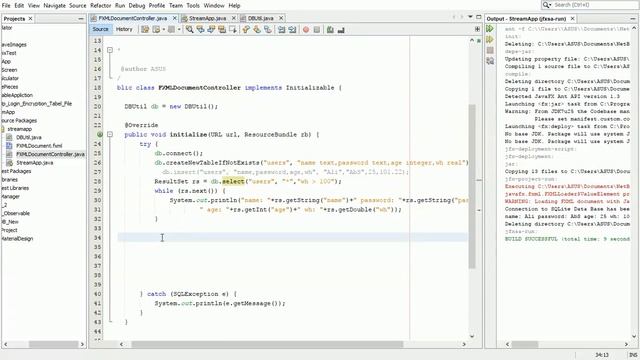Open the Refactor menu
Image resolution: width=640 pixels, height=360 pixels.
click(x=100, y=6)
